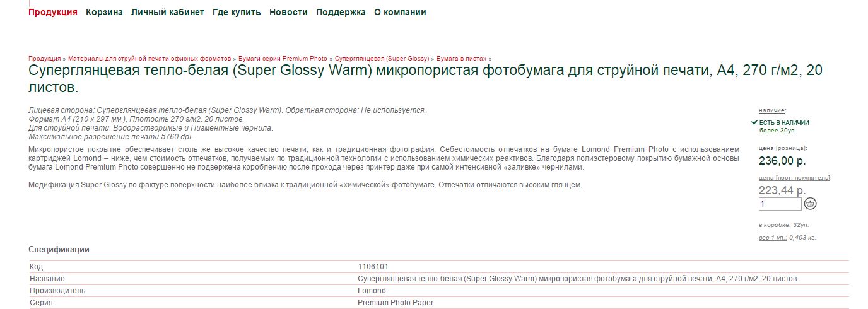868x309 pixels.
Task: Click the ЕСТЬ В НАЛИЧИИ status text
Action: [x=784, y=122]
